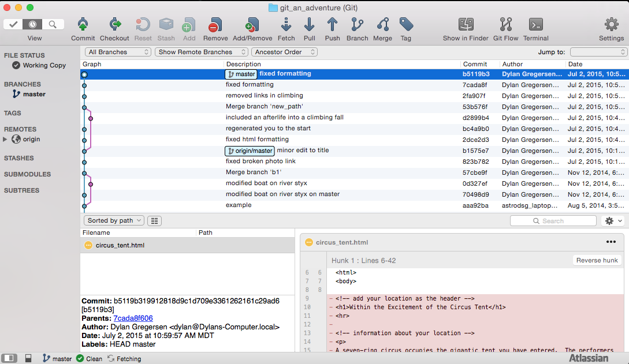Sort by the Date column header

(597, 64)
